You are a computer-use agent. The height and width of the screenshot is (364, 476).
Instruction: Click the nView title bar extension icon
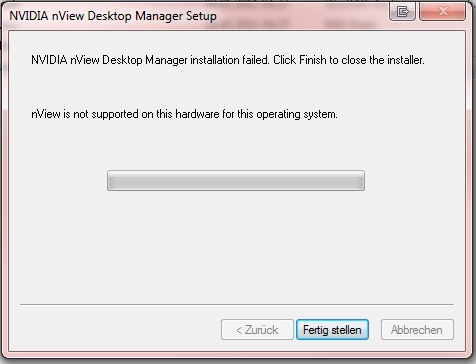click(x=402, y=12)
